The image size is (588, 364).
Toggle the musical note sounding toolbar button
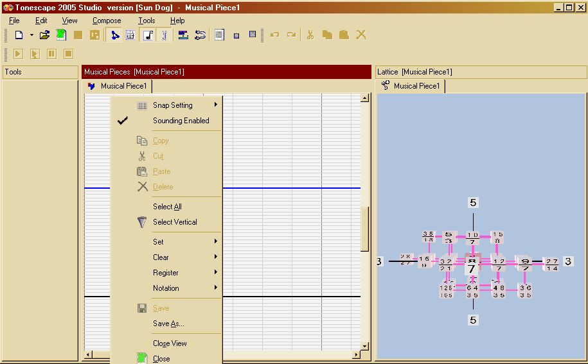148,35
